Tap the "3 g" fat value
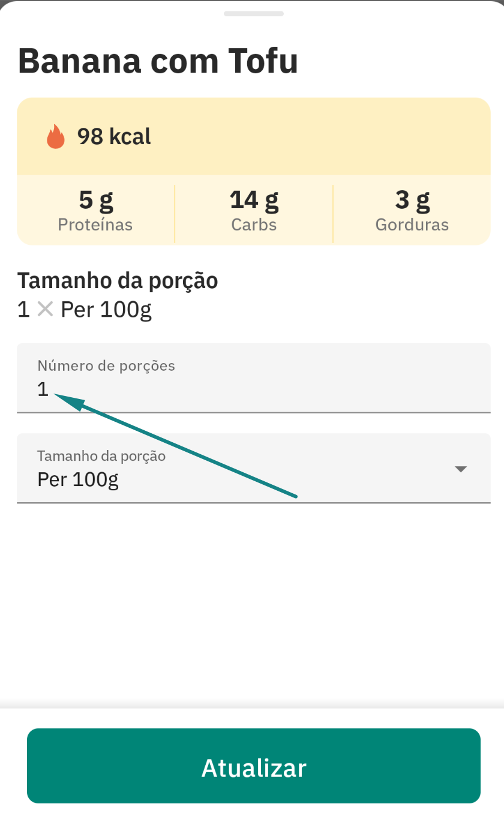 412,200
